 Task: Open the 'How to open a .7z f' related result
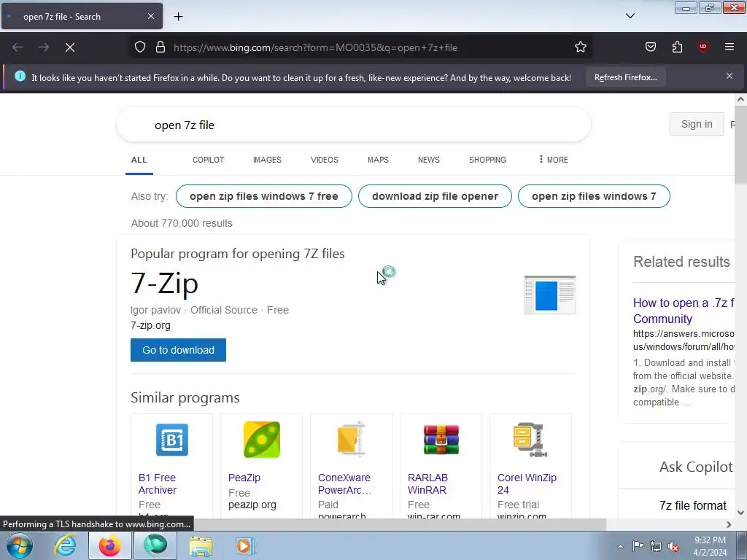click(x=684, y=311)
